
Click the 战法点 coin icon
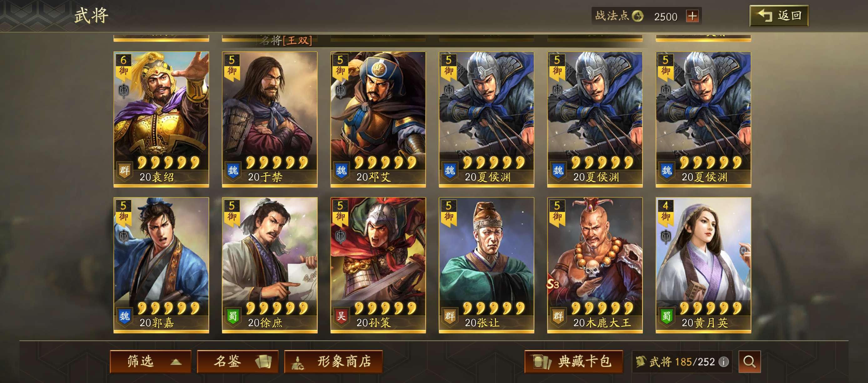tap(638, 16)
